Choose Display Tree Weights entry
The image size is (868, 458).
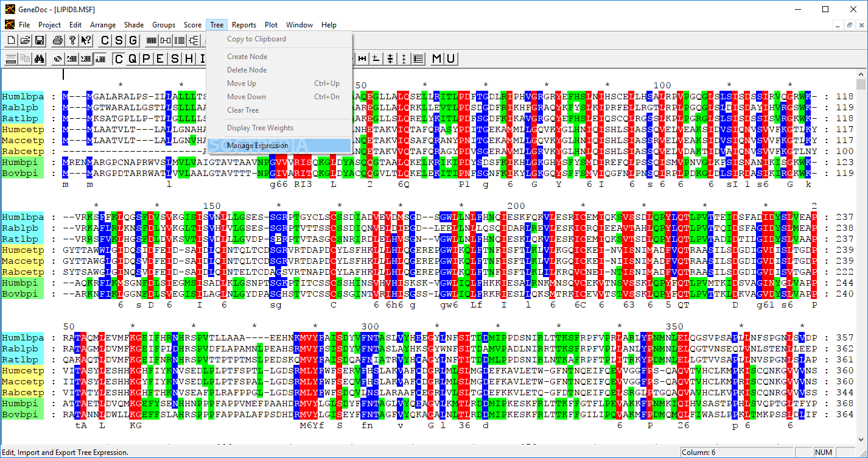tap(279, 128)
